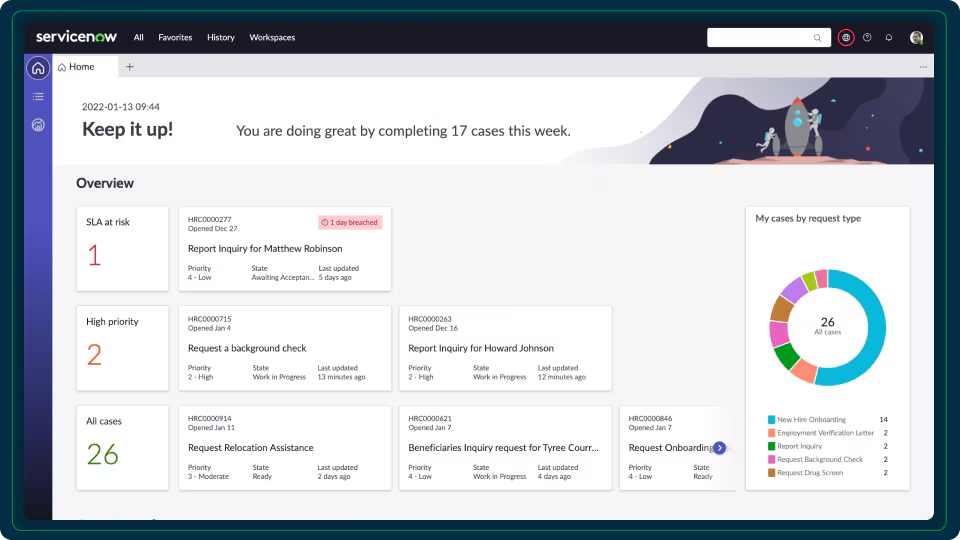Advance case cards with right arrow
Screen dimensions: 960x540
(x=719, y=448)
